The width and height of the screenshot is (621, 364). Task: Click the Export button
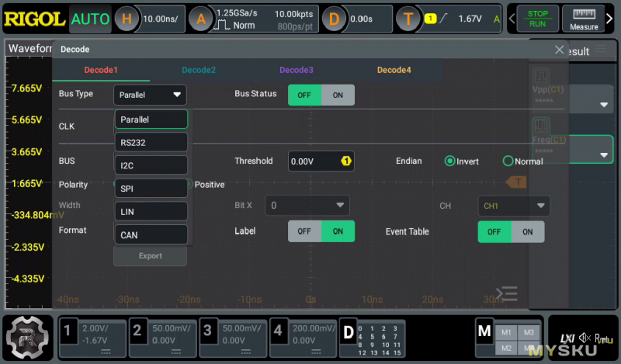pyautogui.click(x=150, y=256)
